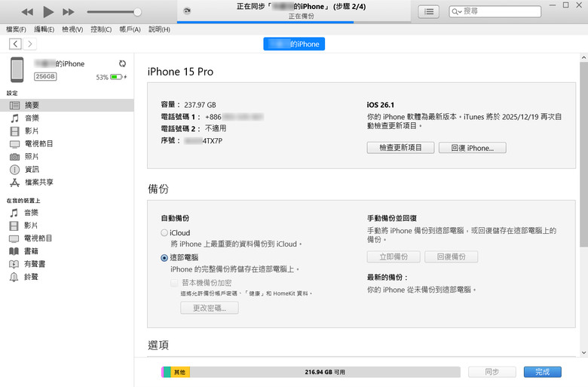588x387 pixels.
Task: Click the teal storage segment in capacity bar
Action: (x=167, y=372)
